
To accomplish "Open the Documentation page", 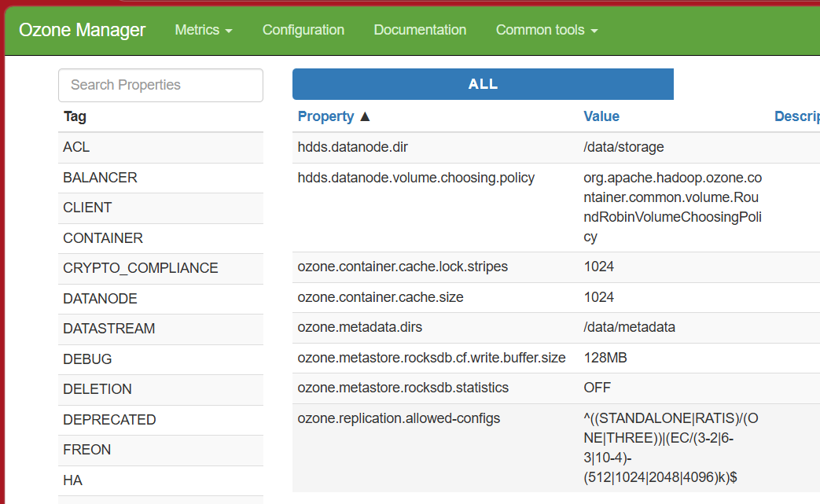I will tap(420, 31).
